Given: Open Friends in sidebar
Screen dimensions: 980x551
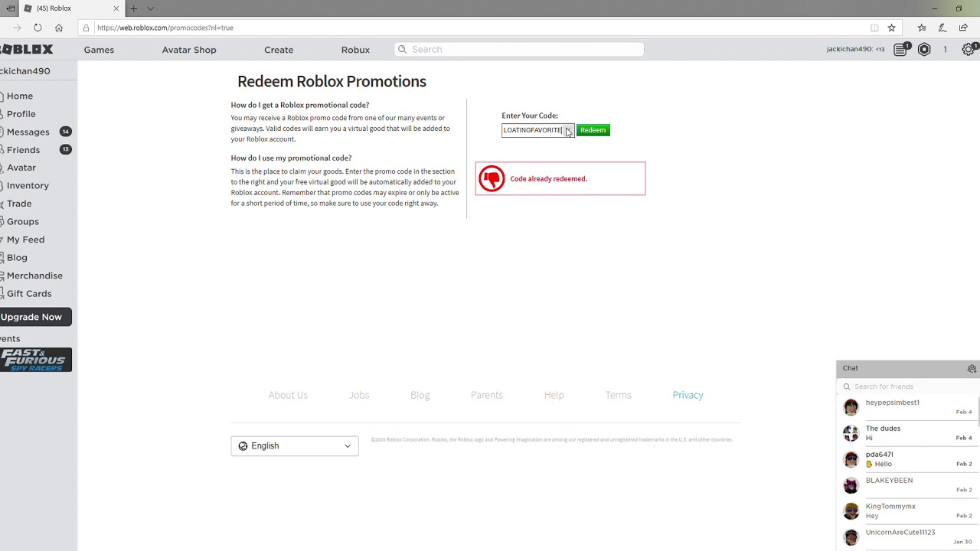Looking at the screenshot, I should 23,150.
